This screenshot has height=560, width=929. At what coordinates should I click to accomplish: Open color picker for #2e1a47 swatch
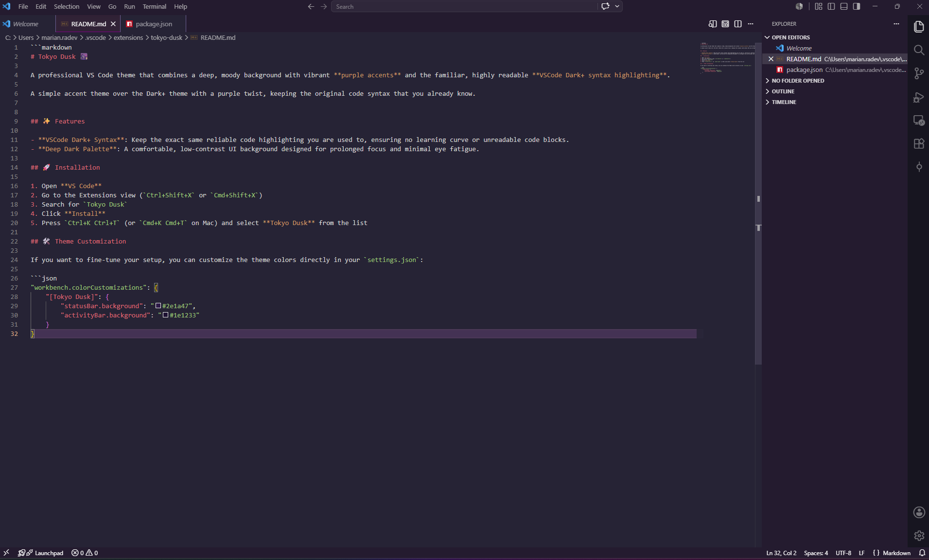[x=158, y=306]
